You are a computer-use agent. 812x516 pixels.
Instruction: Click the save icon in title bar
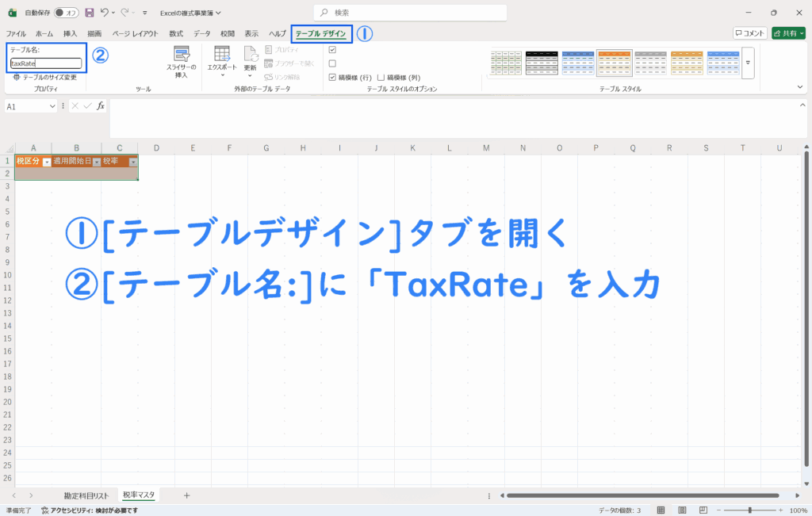[89, 13]
